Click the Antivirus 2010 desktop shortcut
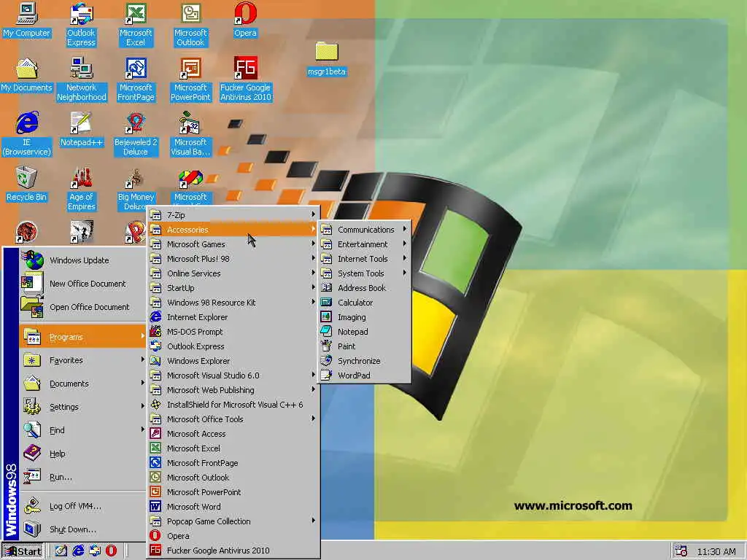747x560 pixels. pyautogui.click(x=245, y=79)
